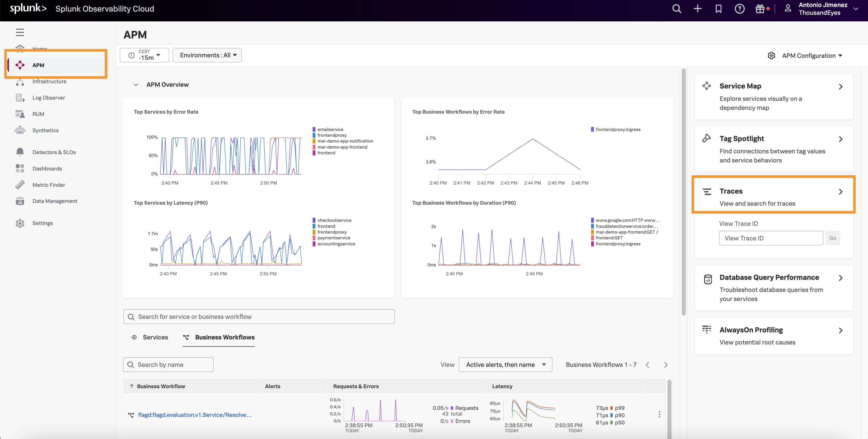
Task: Open the search magnifier in top bar
Action: pos(677,9)
